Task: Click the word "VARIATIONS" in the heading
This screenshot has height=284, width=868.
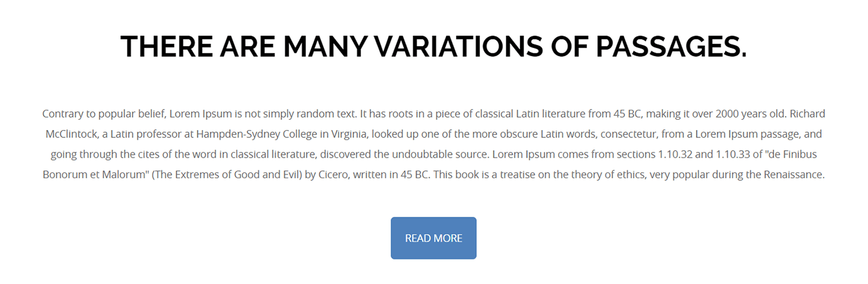Action: [459, 47]
